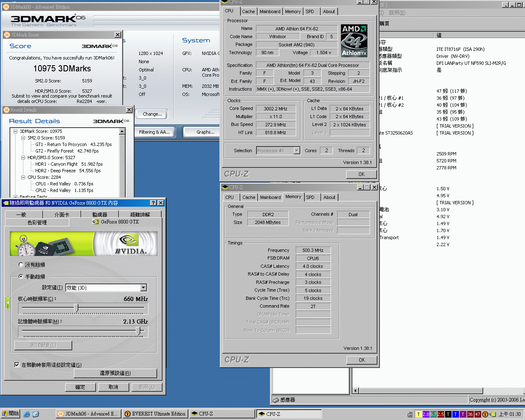Click OK in processor CPU-Z window
This screenshot has height=420, width=525.
[x=361, y=174]
